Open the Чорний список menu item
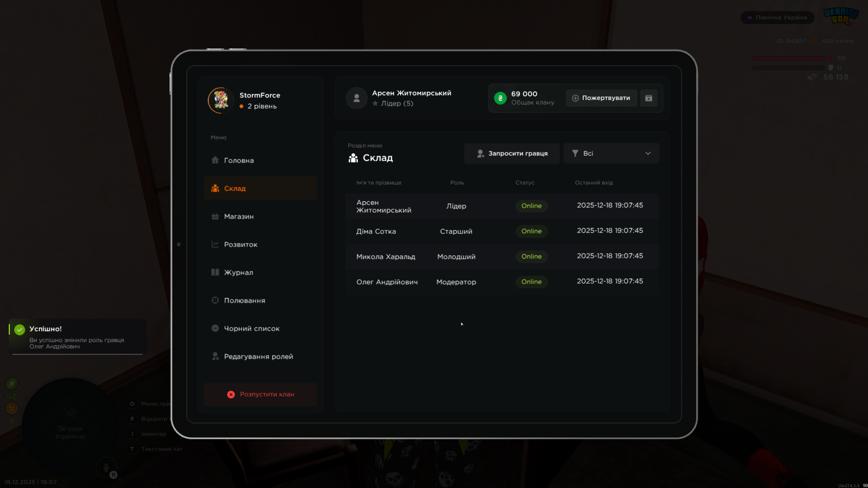This screenshot has width=868, height=488. pos(252,328)
